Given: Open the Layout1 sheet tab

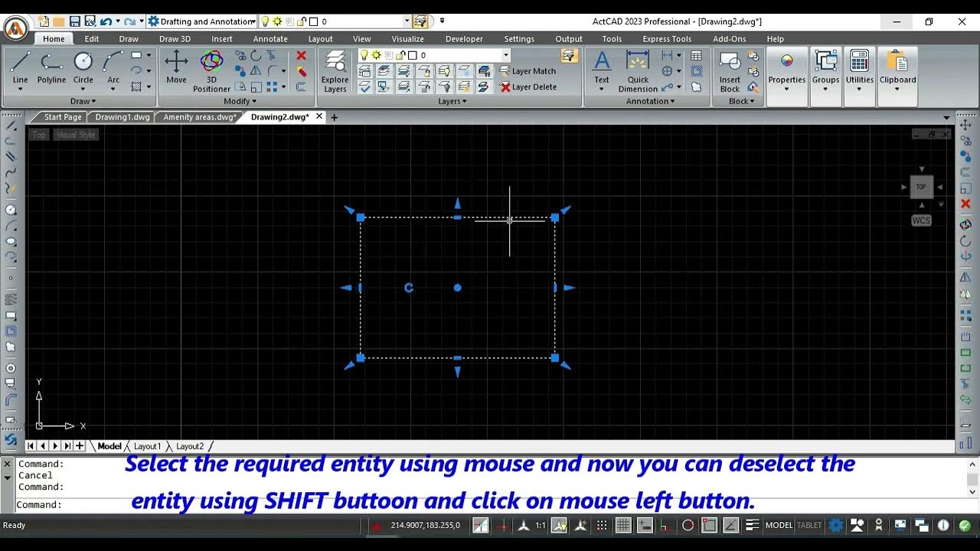Looking at the screenshot, I should pyautogui.click(x=147, y=446).
